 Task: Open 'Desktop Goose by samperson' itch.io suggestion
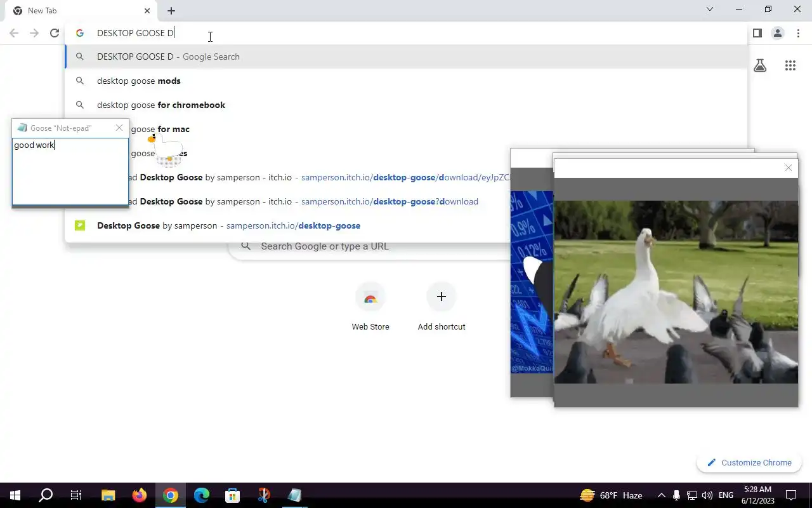[x=406, y=225]
